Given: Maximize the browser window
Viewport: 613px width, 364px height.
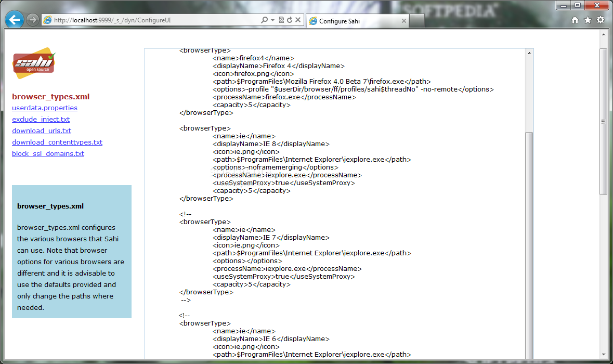Looking at the screenshot, I should click(x=578, y=6).
